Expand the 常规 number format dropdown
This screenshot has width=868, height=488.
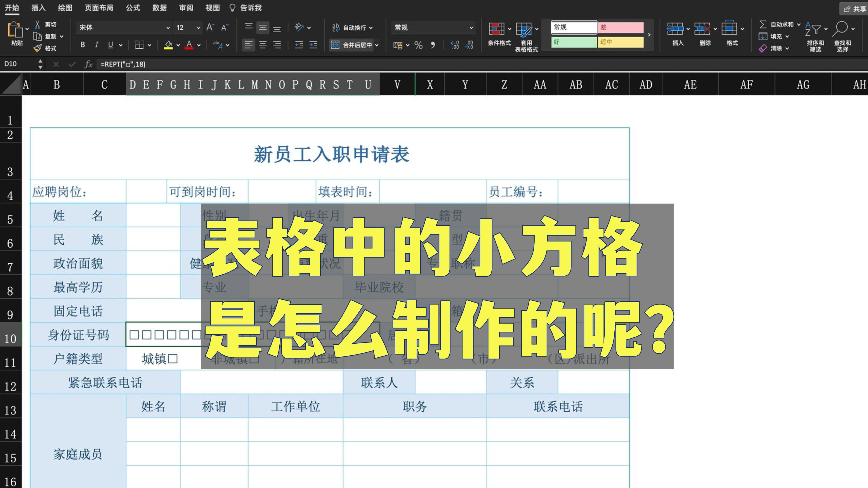[x=471, y=28]
